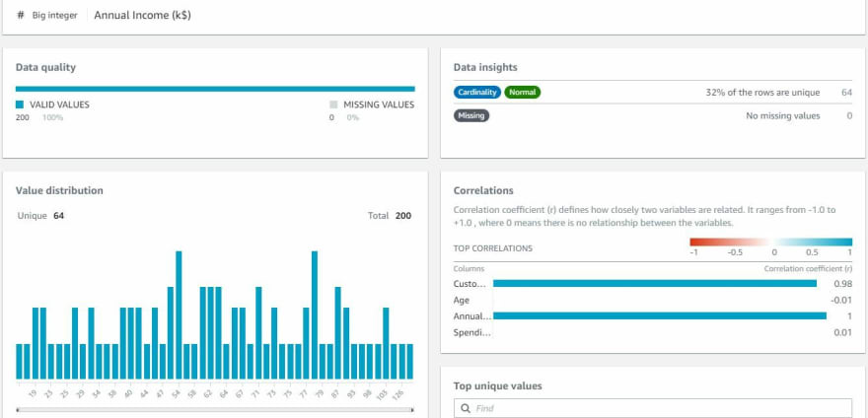Click the 100% valid values percentage
This screenshot has height=418, width=868.
tap(52, 117)
